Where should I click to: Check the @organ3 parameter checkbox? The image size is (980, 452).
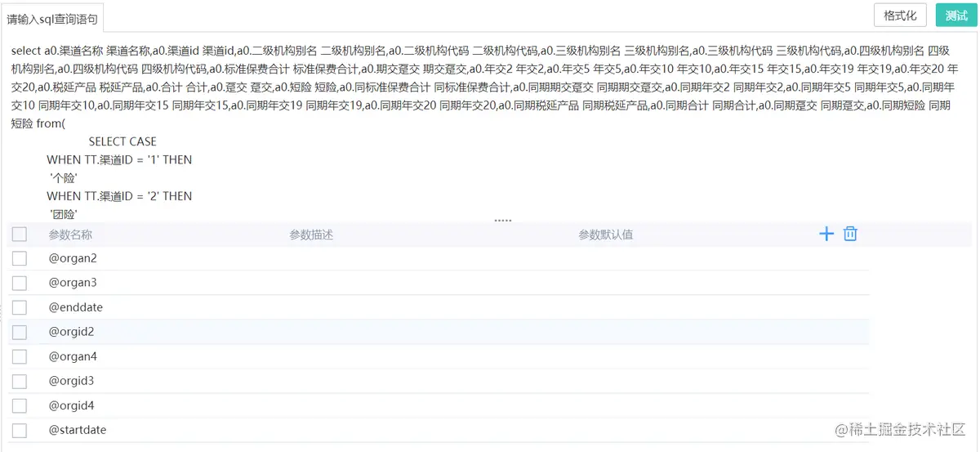pyautogui.click(x=20, y=283)
